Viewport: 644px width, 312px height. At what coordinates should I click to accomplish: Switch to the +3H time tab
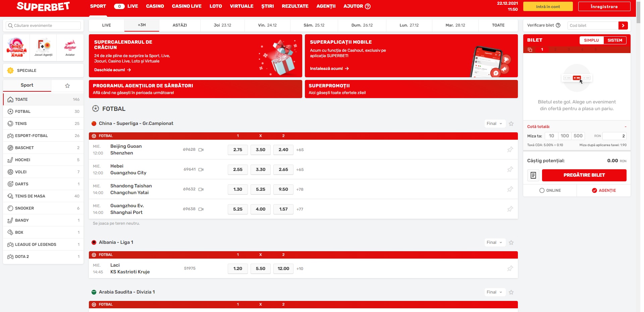(142, 25)
